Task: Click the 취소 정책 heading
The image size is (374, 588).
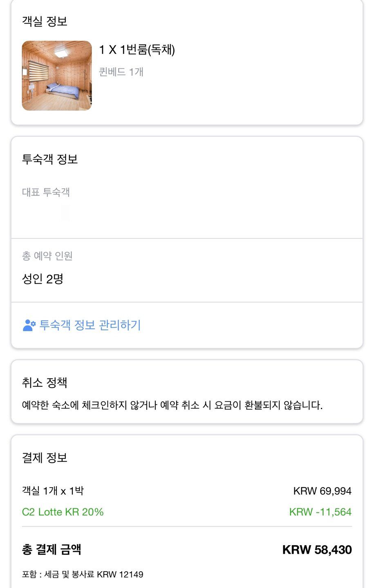Action: (x=45, y=383)
